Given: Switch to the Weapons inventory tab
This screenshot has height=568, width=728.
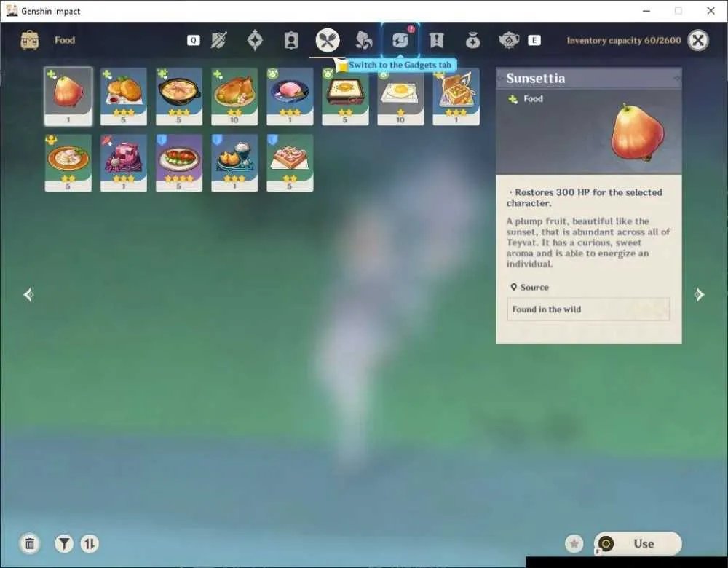Looking at the screenshot, I should 218,40.
